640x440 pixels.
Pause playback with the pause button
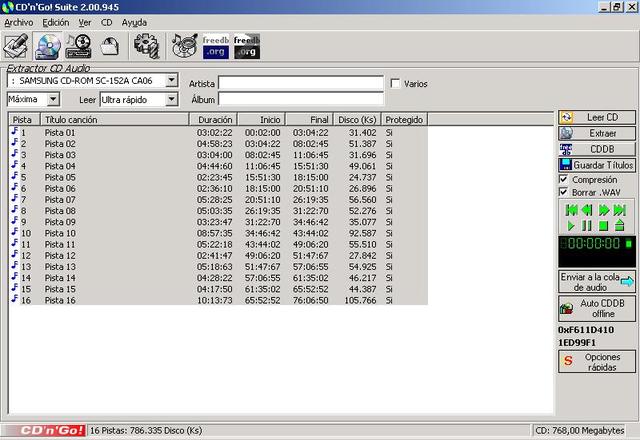click(587, 226)
